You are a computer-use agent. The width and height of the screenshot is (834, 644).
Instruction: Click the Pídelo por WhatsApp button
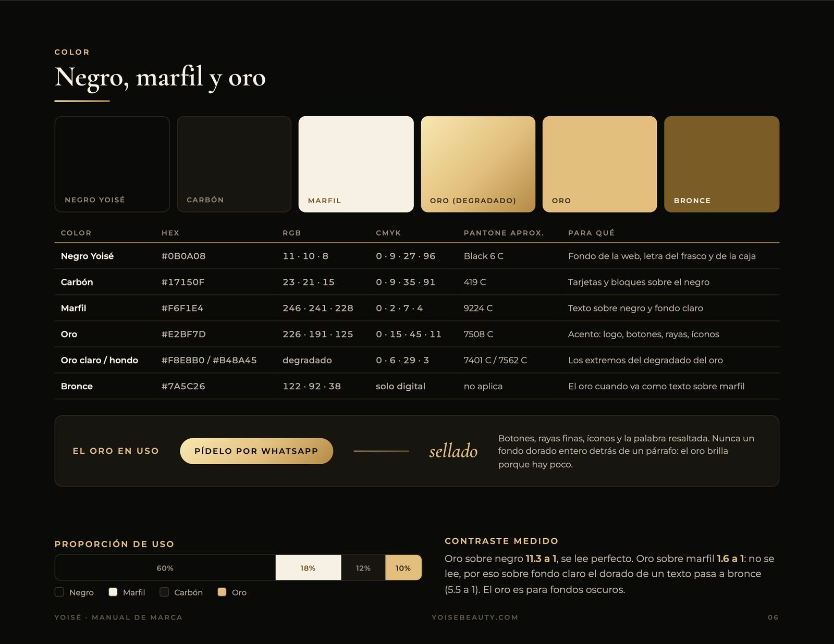(256, 451)
